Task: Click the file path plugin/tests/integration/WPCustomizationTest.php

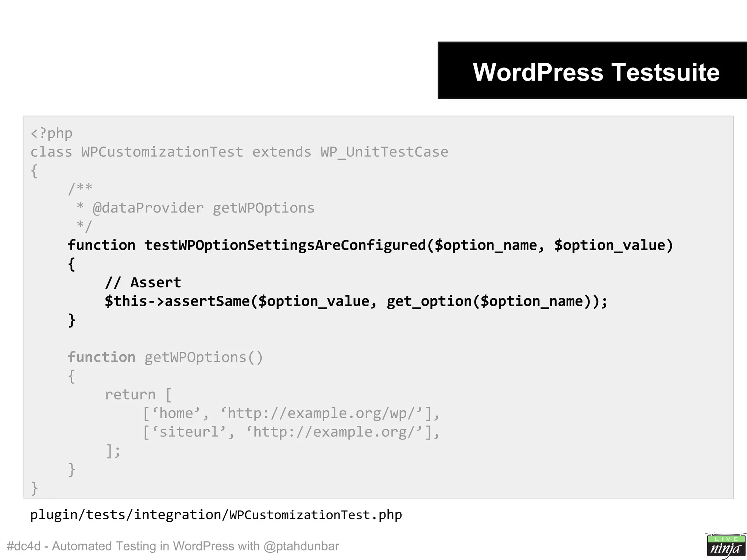Action: [x=216, y=515]
